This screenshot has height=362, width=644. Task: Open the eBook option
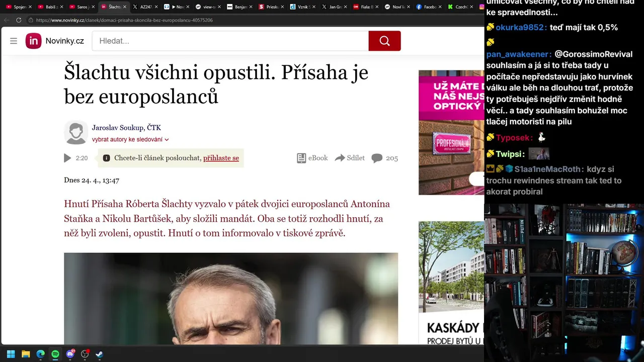pyautogui.click(x=312, y=158)
